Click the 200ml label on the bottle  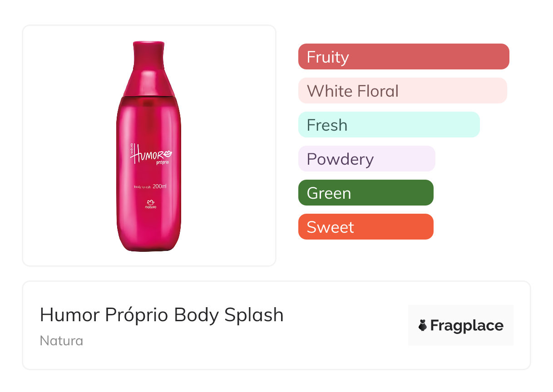(x=161, y=186)
